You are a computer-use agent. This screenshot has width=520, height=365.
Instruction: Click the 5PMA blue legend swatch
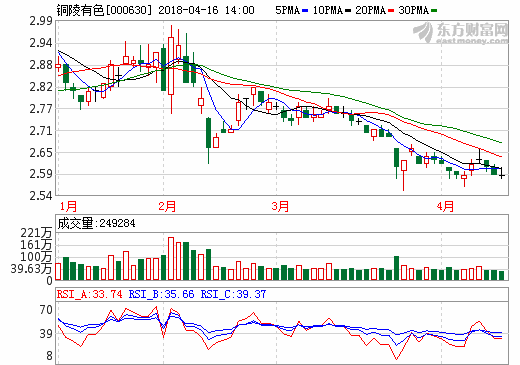(x=305, y=11)
